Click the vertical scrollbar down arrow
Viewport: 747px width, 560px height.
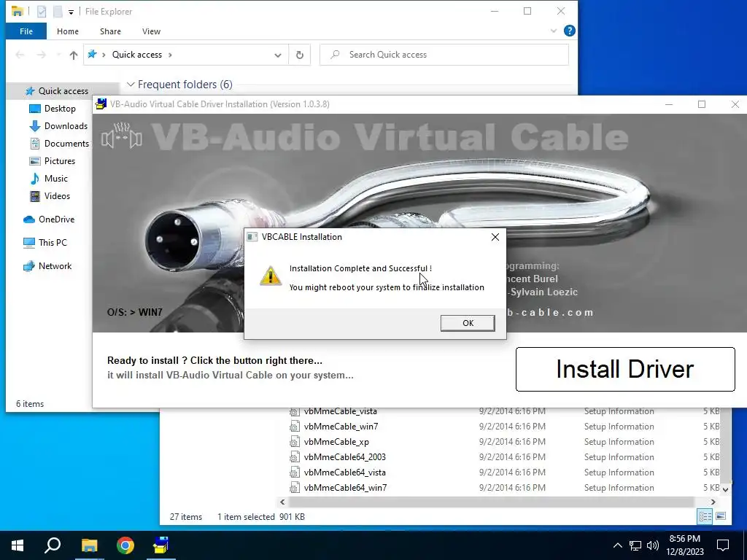pos(725,489)
